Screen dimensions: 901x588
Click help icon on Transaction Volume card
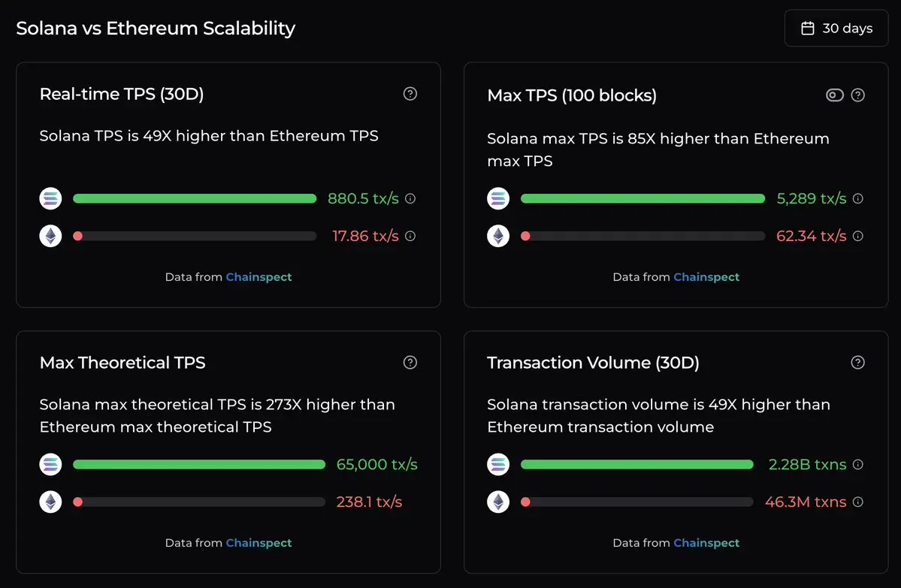pos(858,363)
